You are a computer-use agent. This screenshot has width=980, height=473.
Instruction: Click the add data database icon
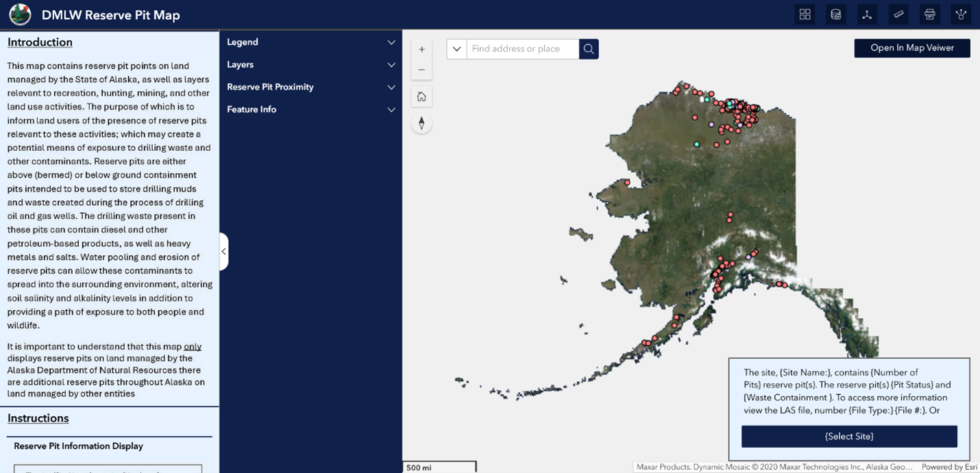point(835,14)
